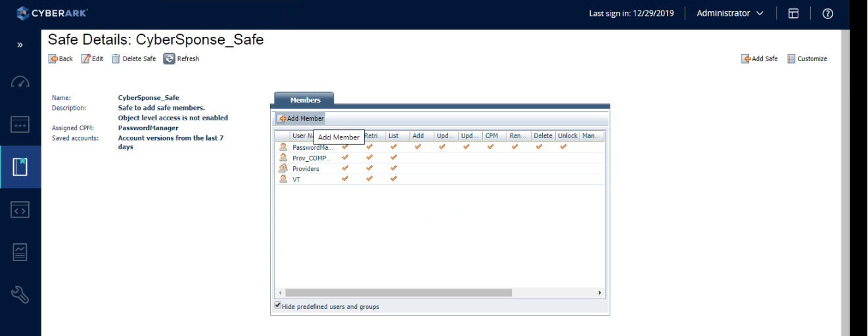Screen dimensions: 868x336
Task: Click Delete Safe button
Action: [x=133, y=59]
